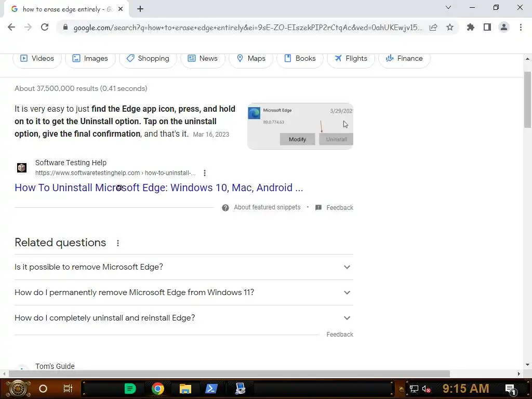The height and width of the screenshot is (399, 532).
Task: Open File Explorer from the taskbar
Action: click(185, 389)
